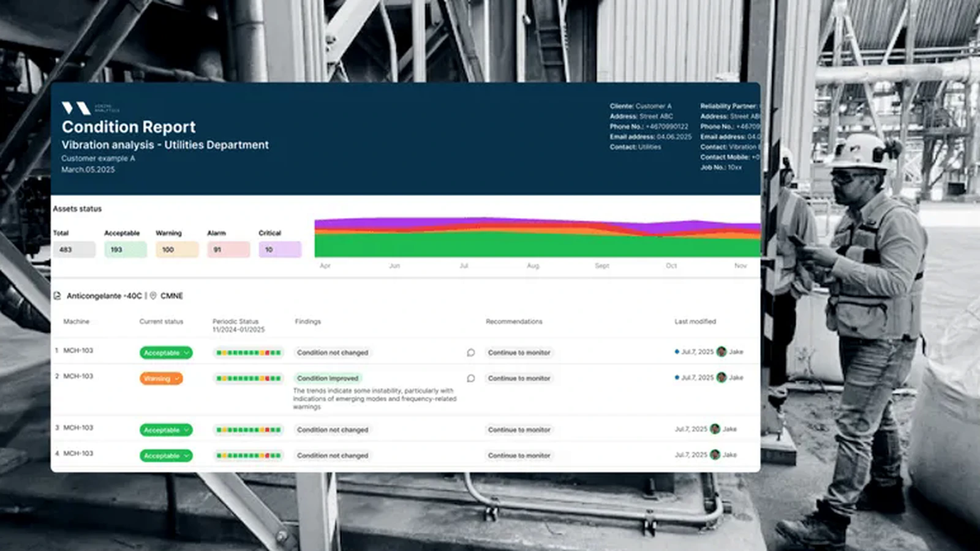This screenshot has height=551, width=980.
Task: Click the document icon beside Anticongelante -40C
Action: click(57, 296)
